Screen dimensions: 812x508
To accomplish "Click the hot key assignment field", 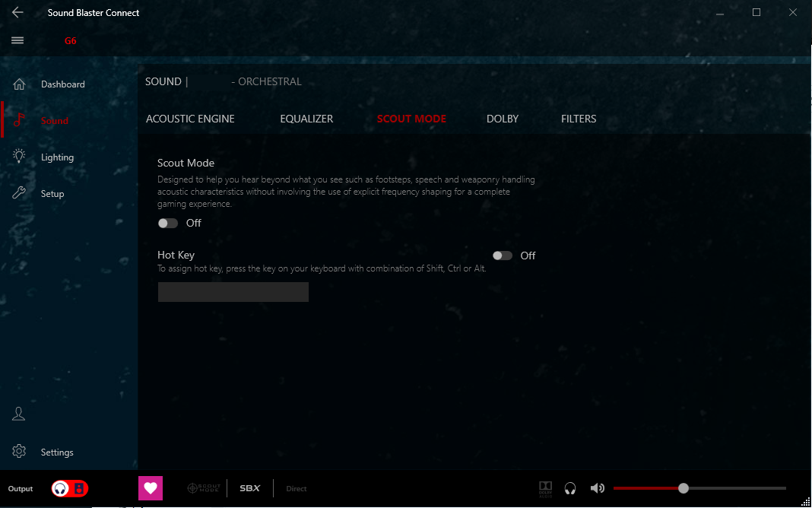I will pyautogui.click(x=233, y=292).
